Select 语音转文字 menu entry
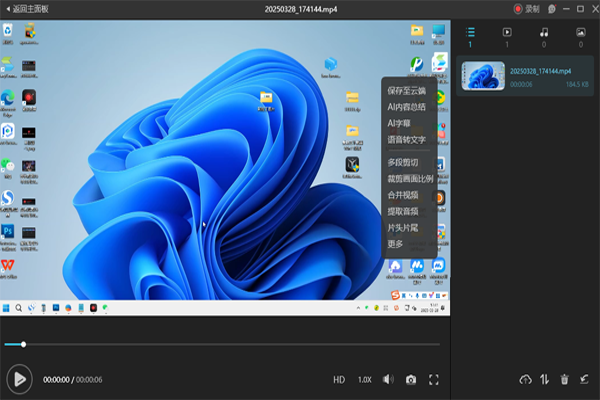Image resolution: width=600 pixels, height=400 pixels. (x=406, y=140)
